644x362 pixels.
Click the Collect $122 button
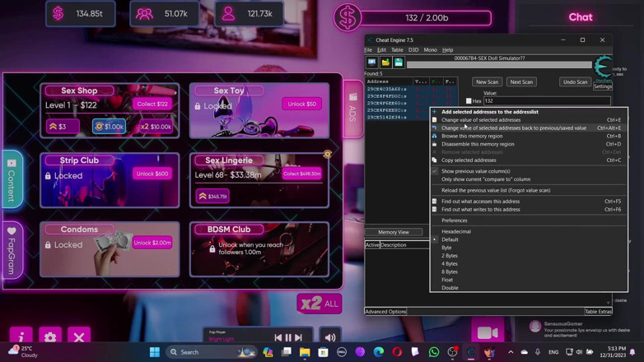152,104
